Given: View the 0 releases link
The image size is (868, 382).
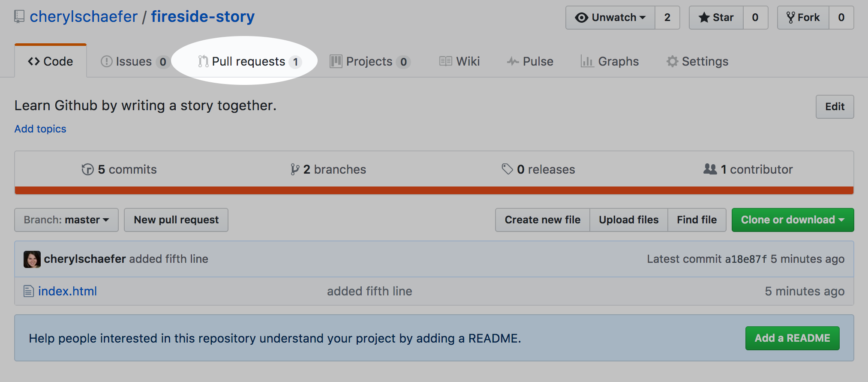Looking at the screenshot, I should coord(538,169).
